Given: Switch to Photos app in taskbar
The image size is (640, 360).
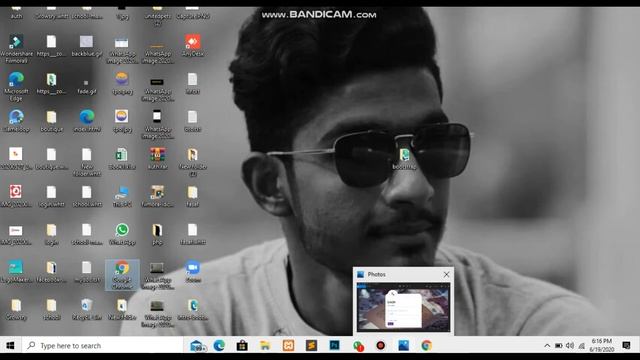Looking at the screenshot, I should click(404, 346).
